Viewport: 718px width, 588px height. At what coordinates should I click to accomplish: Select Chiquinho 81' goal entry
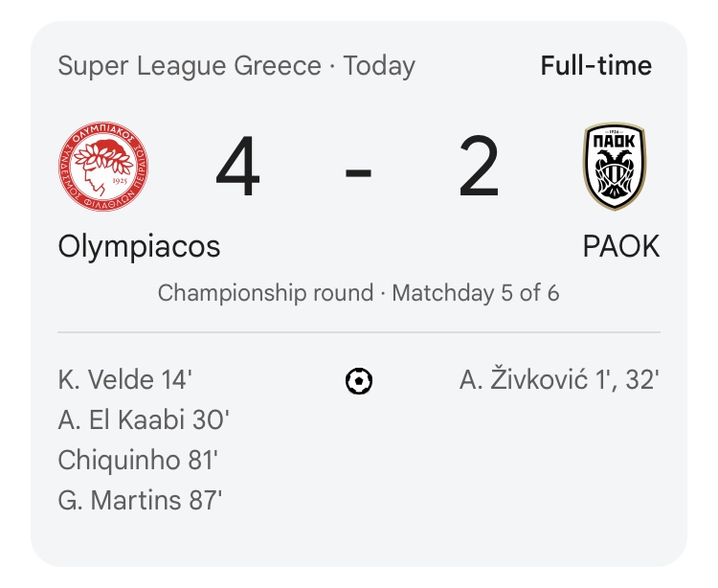138,460
